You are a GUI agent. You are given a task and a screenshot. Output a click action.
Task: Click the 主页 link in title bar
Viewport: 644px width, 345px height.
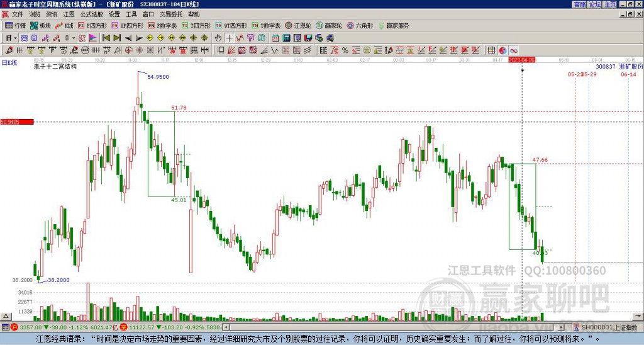tap(610, 4)
